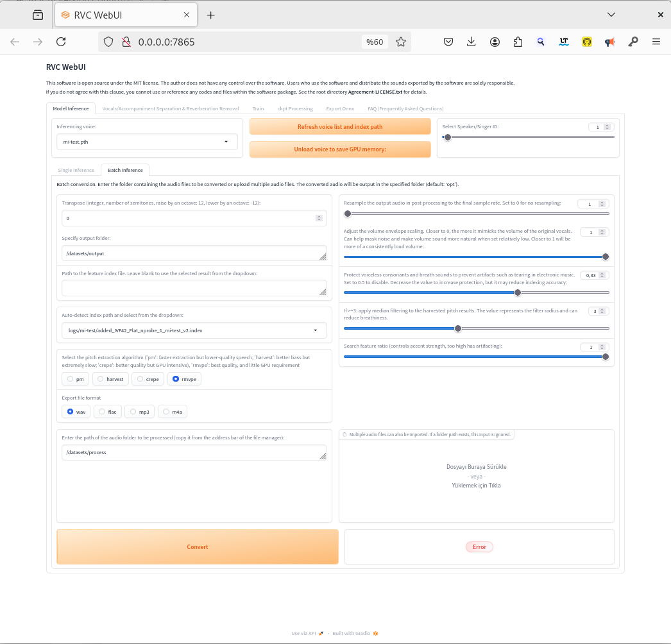Click the search feature ratio slider
Screen dimensions: 671x644
[x=476, y=357]
